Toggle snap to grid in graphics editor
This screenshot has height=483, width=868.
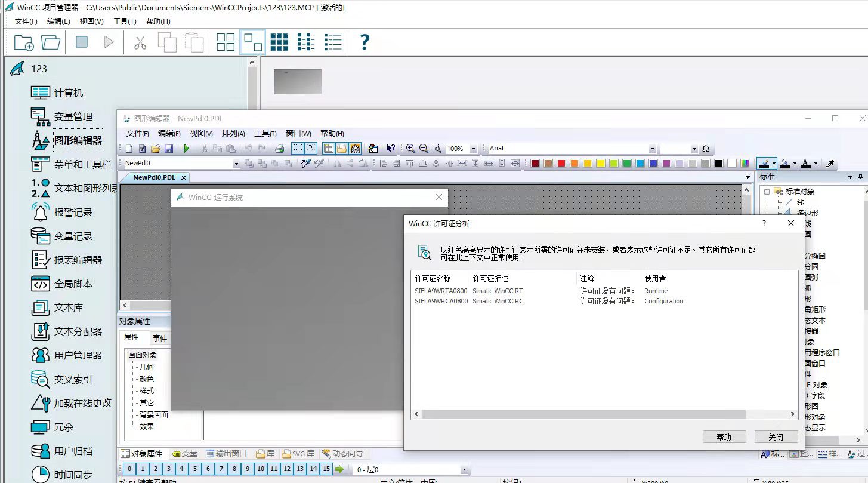point(310,149)
